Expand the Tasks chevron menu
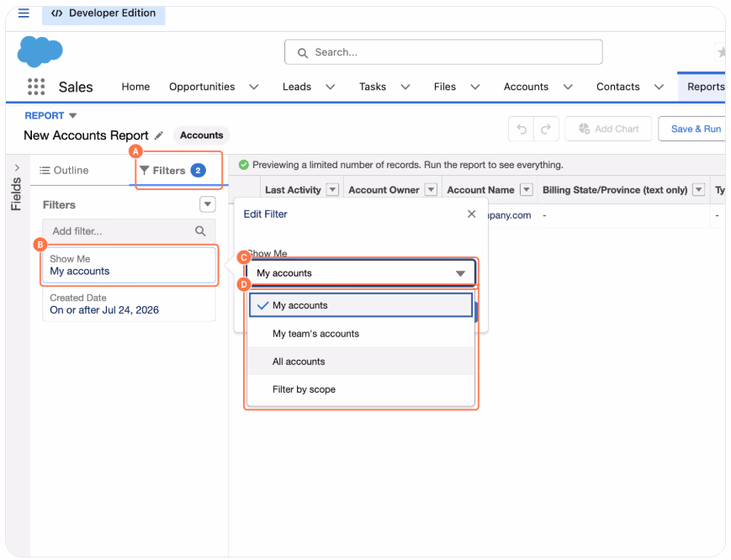 click(405, 87)
